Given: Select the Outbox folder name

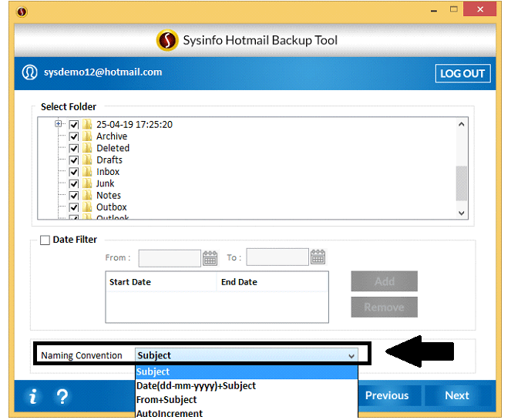Looking at the screenshot, I should (x=112, y=207).
